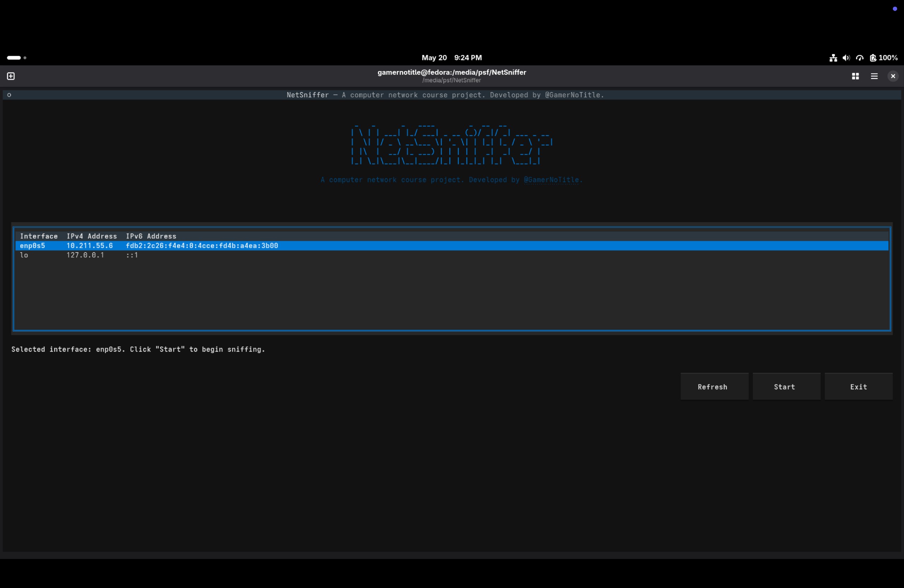Click the Exit button

click(858, 387)
